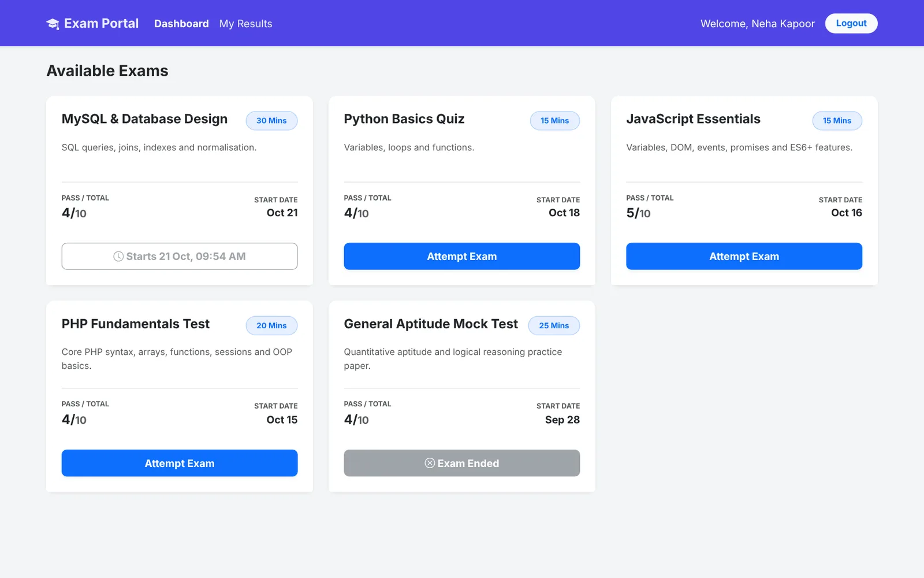Click the 30 Mins badge on MySQL card

(x=271, y=121)
